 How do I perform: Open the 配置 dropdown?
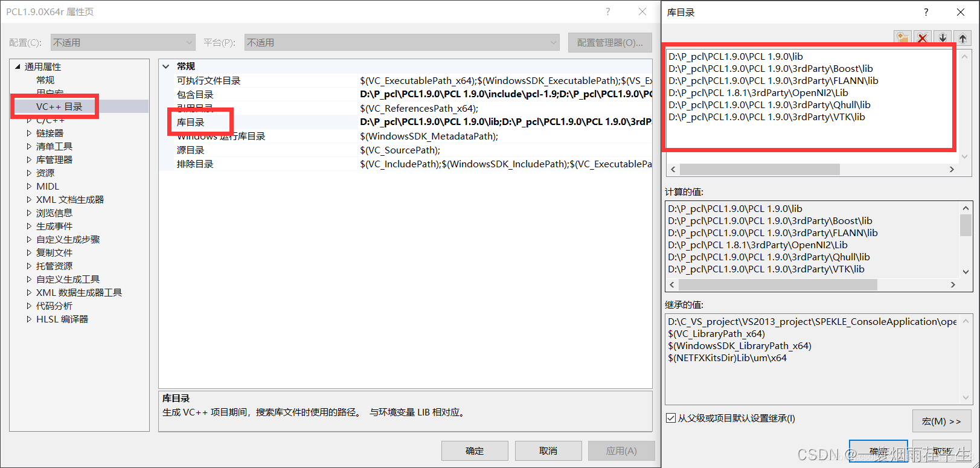(123, 42)
